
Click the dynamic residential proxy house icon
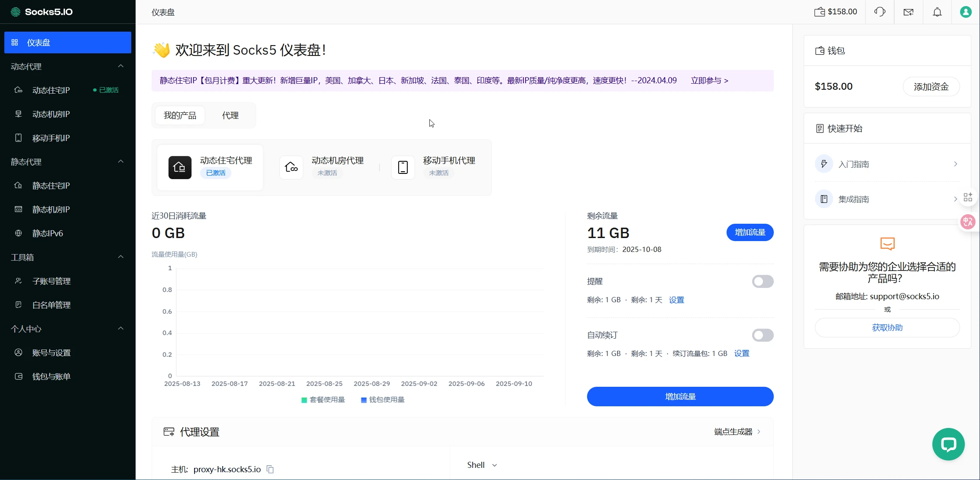pyautogui.click(x=180, y=167)
